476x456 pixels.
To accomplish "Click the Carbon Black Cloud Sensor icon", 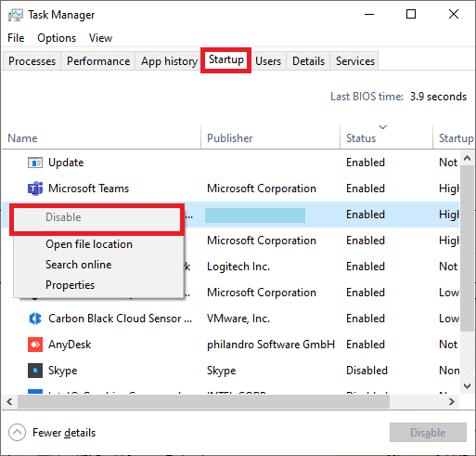I will click(35, 319).
